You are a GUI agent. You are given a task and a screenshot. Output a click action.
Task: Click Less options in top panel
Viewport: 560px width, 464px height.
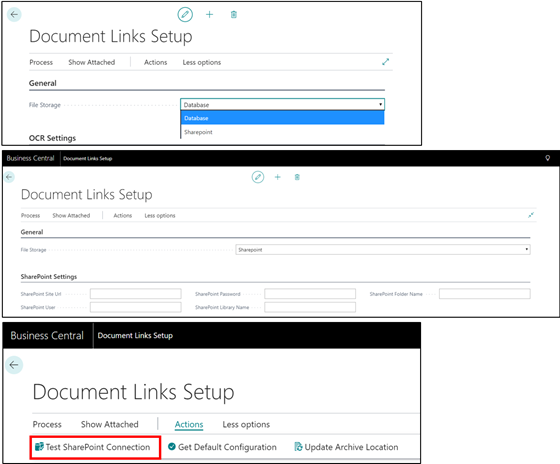click(202, 62)
